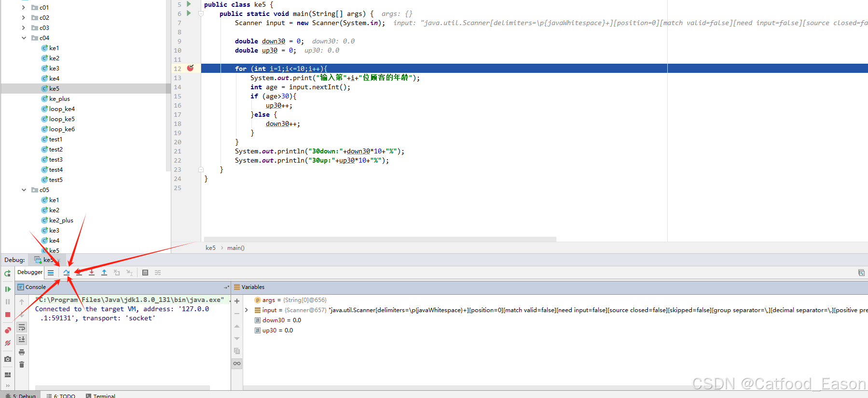The image size is (868, 398).
Task: Move the watch down in Variables toolbar
Action: click(x=237, y=339)
